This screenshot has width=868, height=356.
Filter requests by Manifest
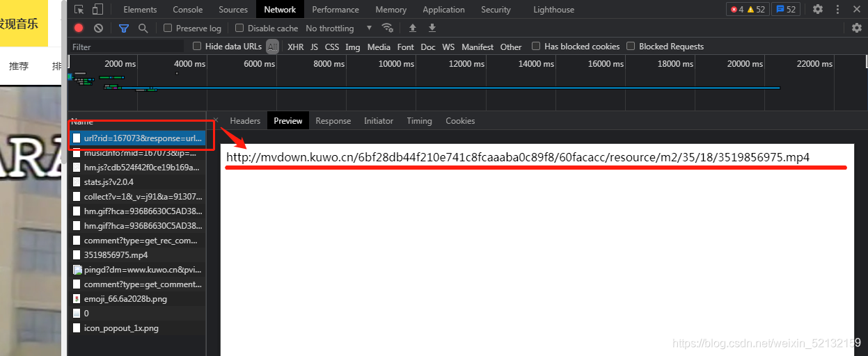coord(478,47)
